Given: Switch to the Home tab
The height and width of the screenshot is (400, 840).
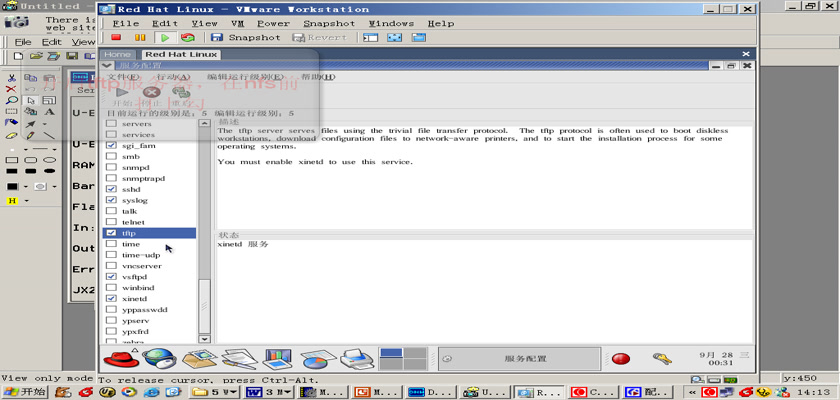Looking at the screenshot, I should click(117, 54).
